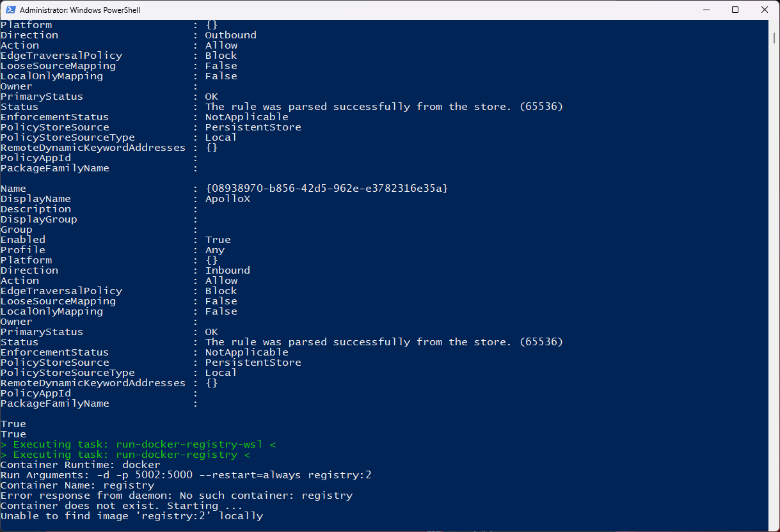Click the 'Unable to find image' line
This screenshot has width=780, height=532.
131,516
